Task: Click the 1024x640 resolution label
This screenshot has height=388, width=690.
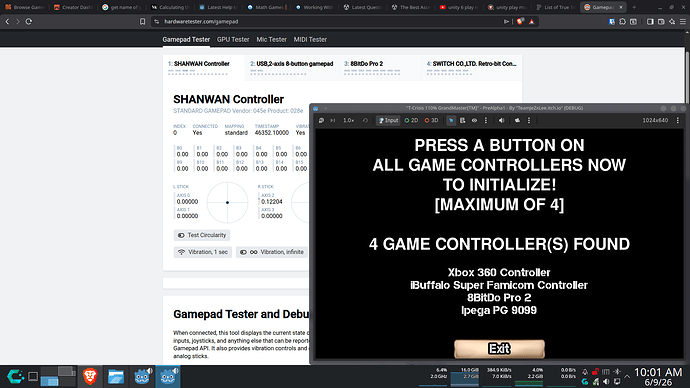Action: tap(655, 120)
